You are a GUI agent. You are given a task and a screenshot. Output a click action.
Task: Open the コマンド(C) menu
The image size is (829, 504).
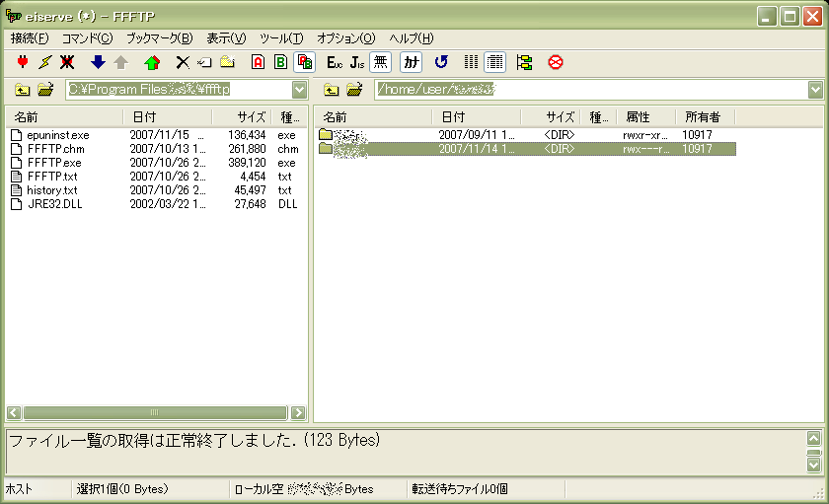pyautogui.click(x=87, y=38)
